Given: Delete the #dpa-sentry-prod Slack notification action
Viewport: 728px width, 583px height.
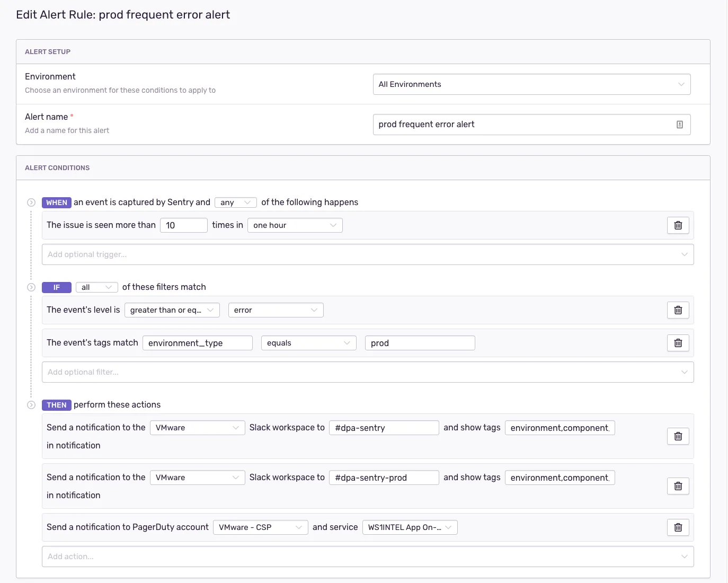Looking at the screenshot, I should pyautogui.click(x=678, y=486).
